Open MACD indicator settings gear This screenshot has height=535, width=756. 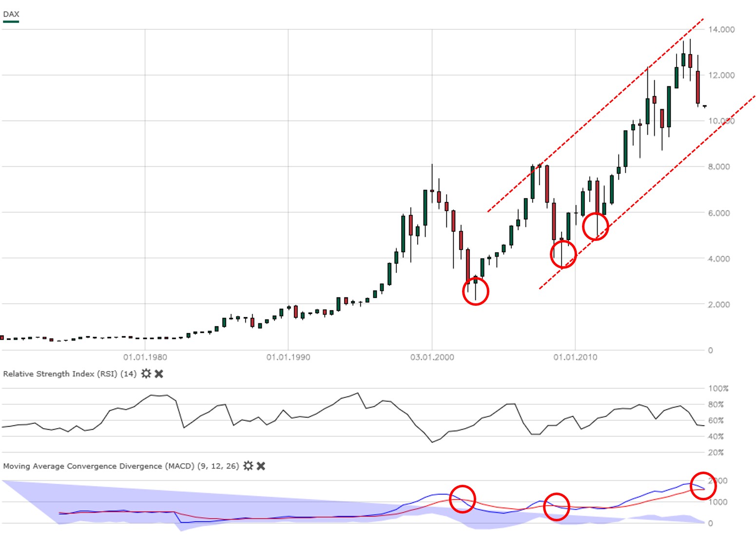[x=248, y=466]
